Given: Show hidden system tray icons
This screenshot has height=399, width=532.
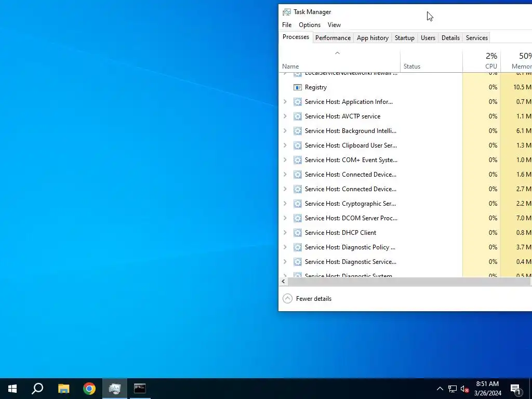Looking at the screenshot, I should [x=440, y=389].
